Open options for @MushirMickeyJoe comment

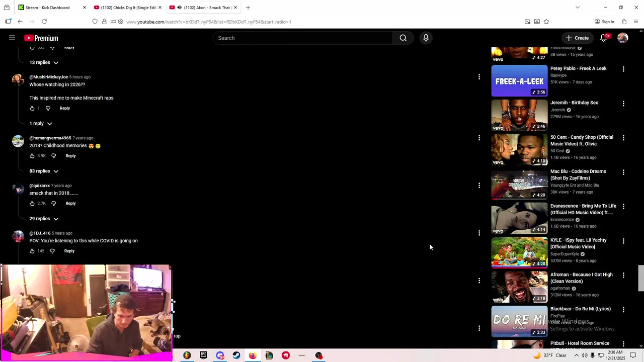479,77
